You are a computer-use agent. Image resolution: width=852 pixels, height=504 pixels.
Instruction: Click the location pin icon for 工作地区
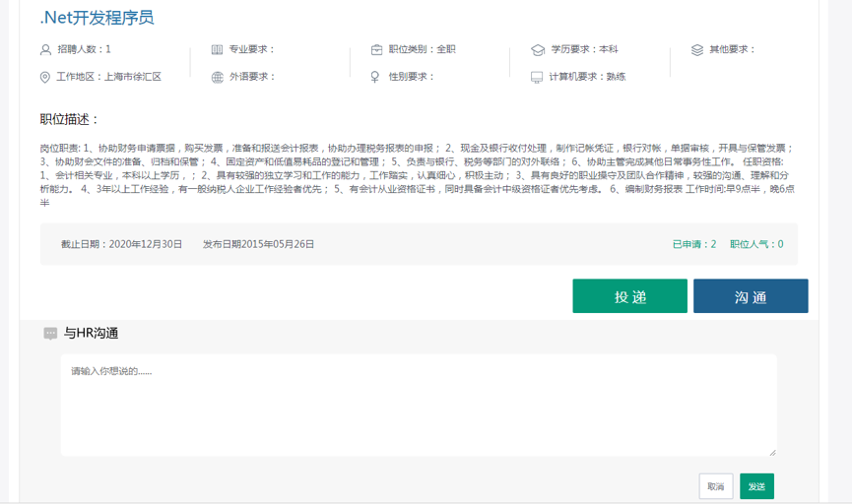point(45,77)
